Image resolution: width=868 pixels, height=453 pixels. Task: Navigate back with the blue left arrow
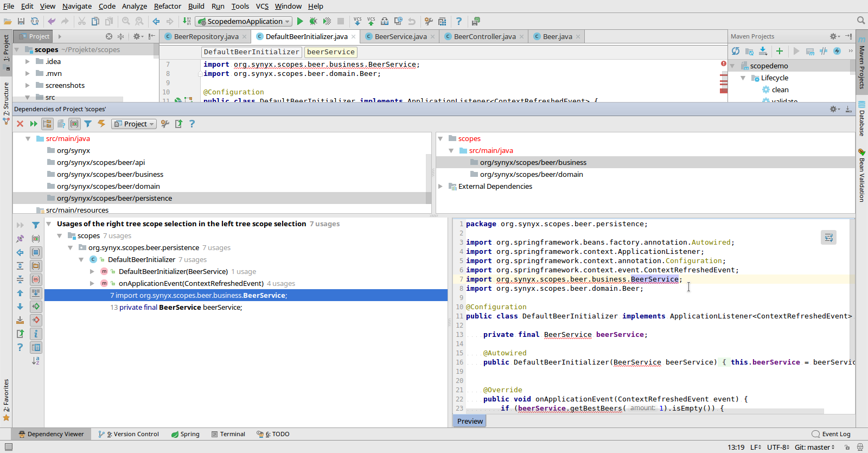[x=156, y=21]
